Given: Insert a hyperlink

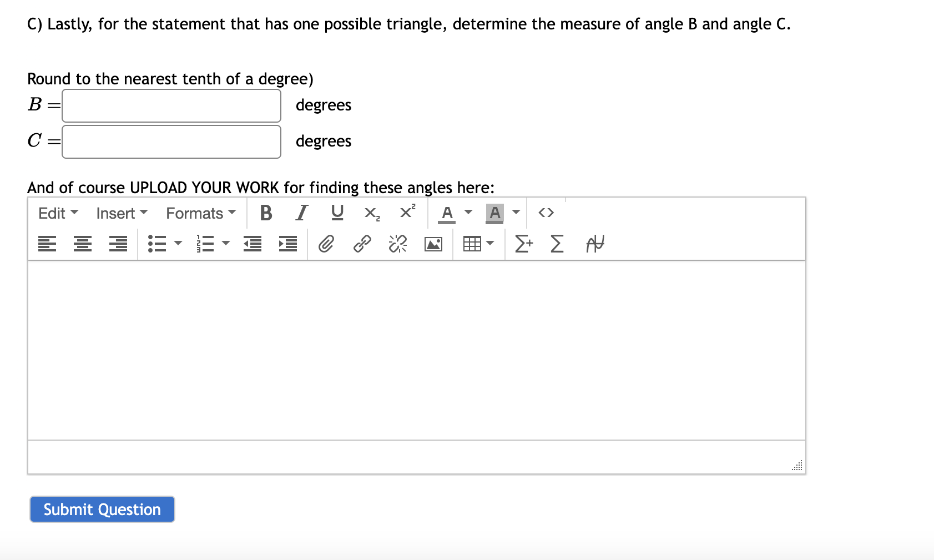Looking at the screenshot, I should [x=362, y=244].
